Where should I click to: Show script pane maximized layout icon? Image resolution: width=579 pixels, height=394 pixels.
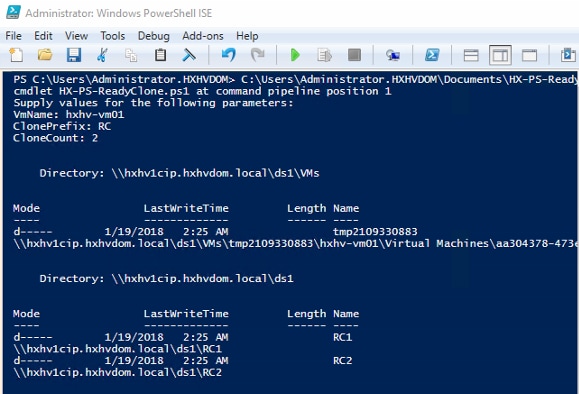point(529,55)
